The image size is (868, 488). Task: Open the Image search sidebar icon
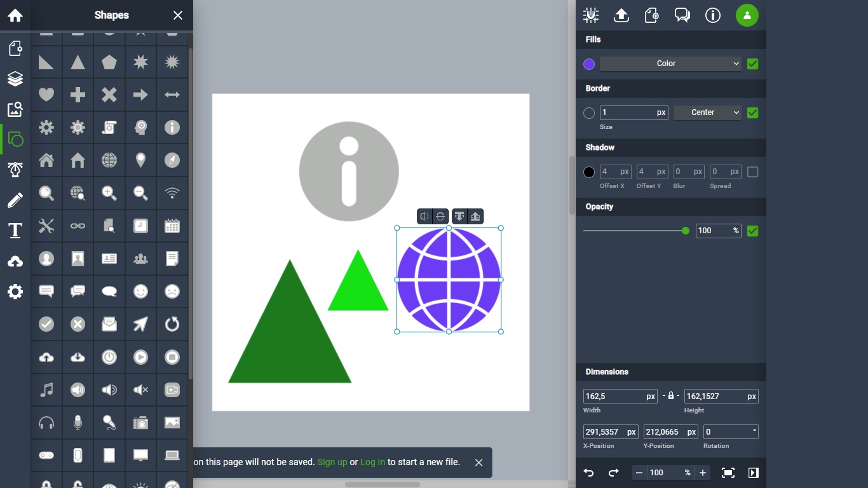[x=15, y=109]
